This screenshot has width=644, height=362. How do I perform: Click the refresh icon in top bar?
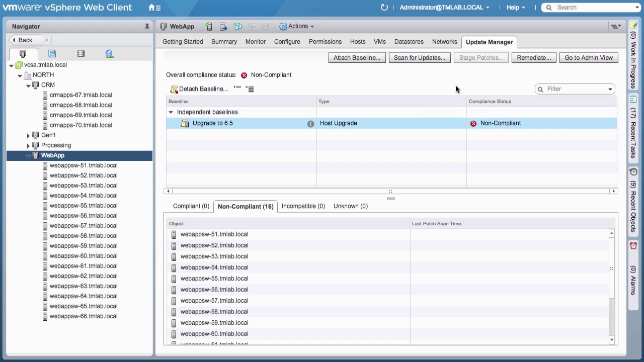(384, 8)
